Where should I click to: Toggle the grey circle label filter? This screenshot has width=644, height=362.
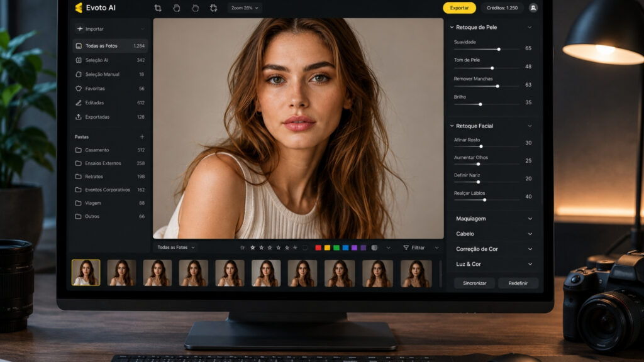tap(374, 248)
